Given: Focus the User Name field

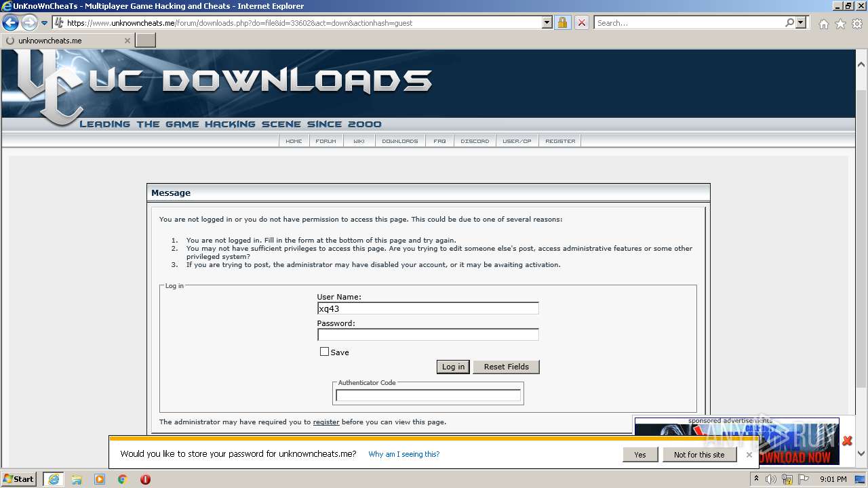Looking at the screenshot, I should pos(428,308).
